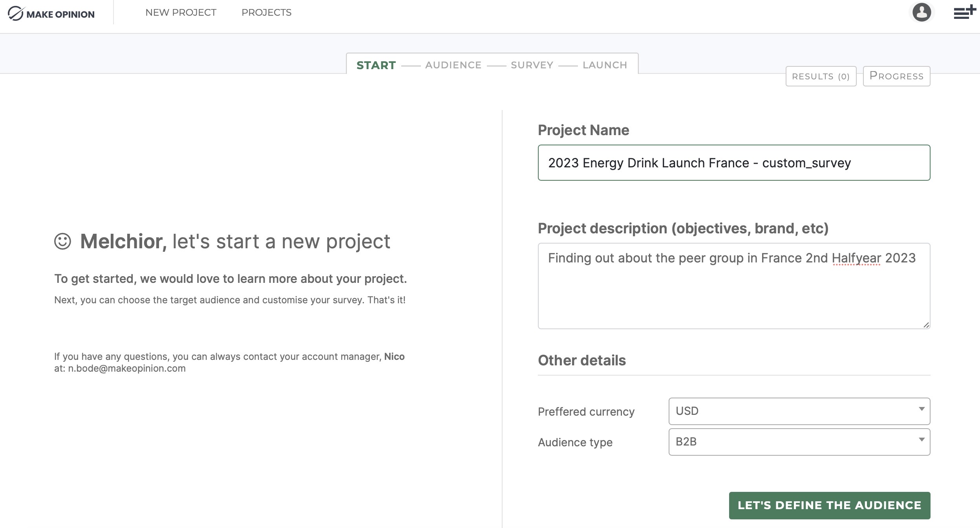Switch to the AUDIENCE step
Image resolution: width=980 pixels, height=528 pixels.
coord(453,65)
